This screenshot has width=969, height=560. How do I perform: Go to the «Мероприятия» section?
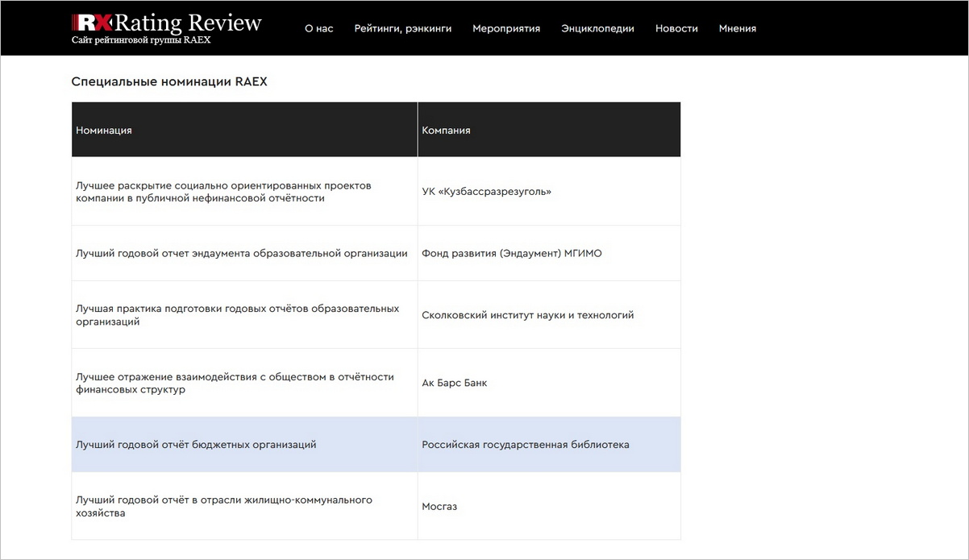[506, 28]
